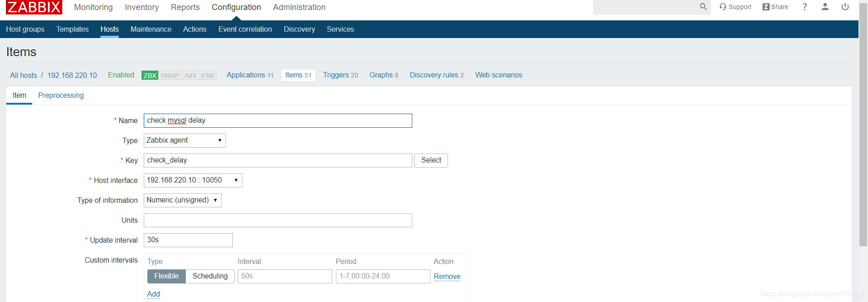Viewport: 868px width, 302px height.
Task: Open the Configuration menu
Action: click(x=236, y=7)
